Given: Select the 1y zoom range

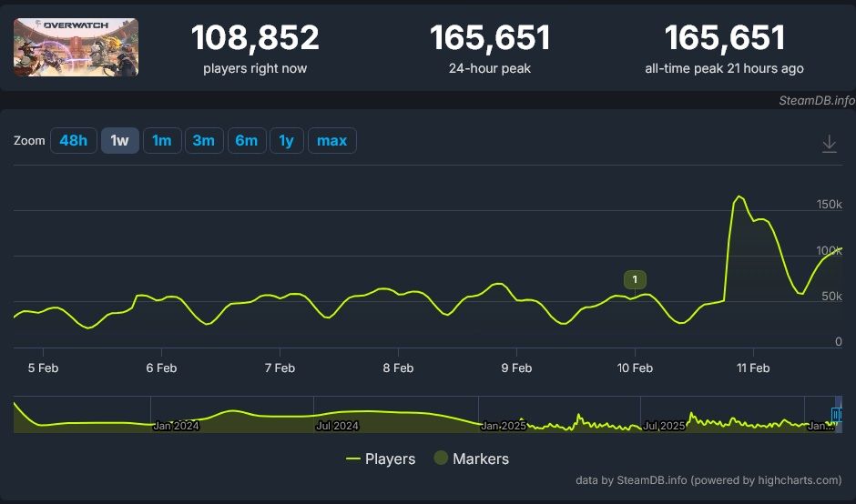Looking at the screenshot, I should point(286,141).
